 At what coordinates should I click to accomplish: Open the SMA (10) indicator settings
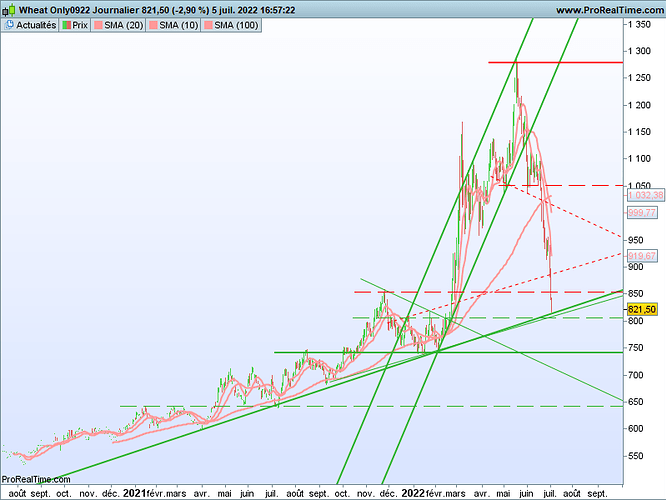[x=179, y=24]
